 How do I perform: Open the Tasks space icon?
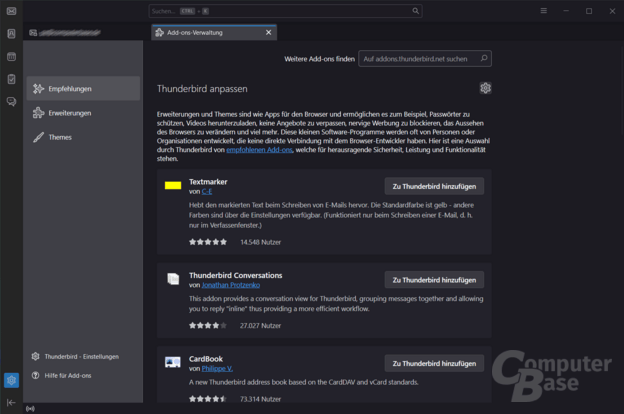pyautogui.click(x=11, y=79)
